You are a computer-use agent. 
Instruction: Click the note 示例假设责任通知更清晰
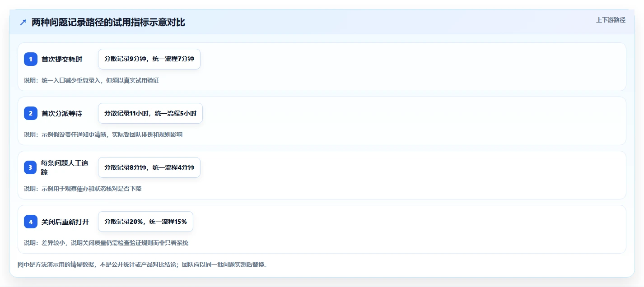tap(75, 134)
